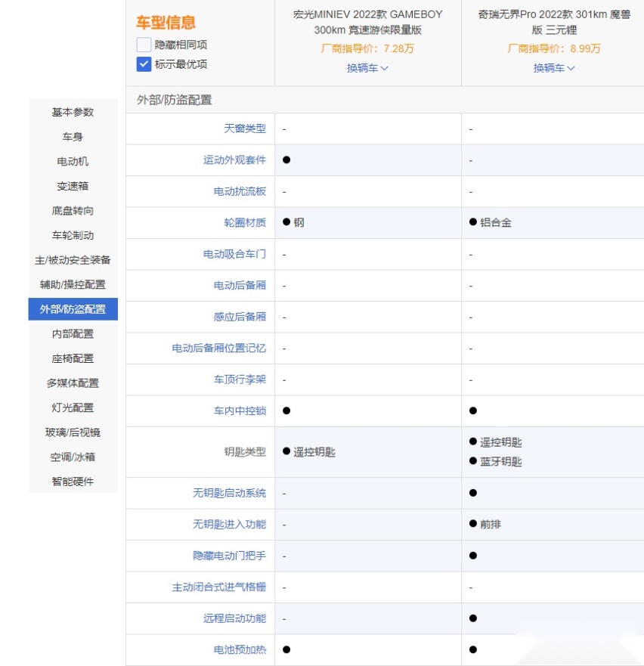Jump to 灯光配置 section
The image size is (644, 666).
click(x=73, y=407)
